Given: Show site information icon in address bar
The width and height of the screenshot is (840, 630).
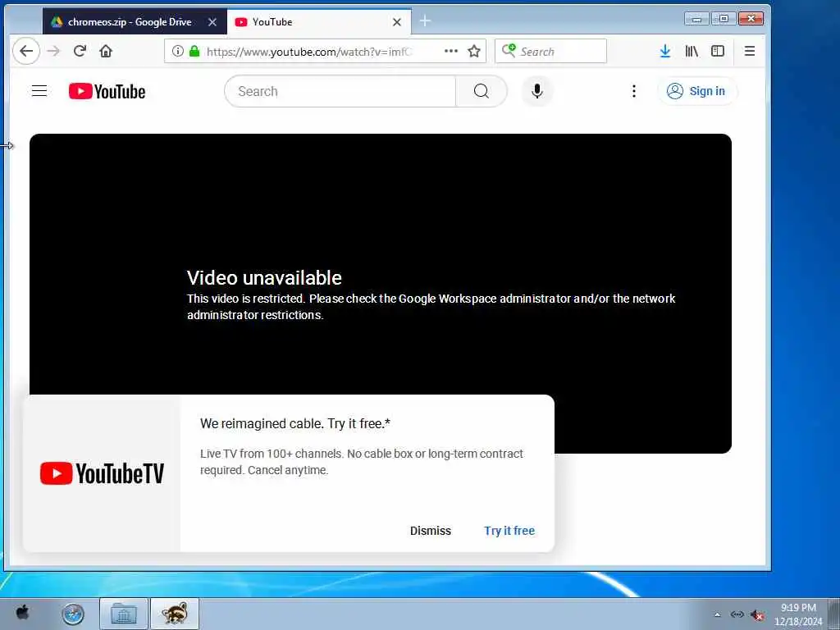Looking at the screenshot, I should point(178,52).
